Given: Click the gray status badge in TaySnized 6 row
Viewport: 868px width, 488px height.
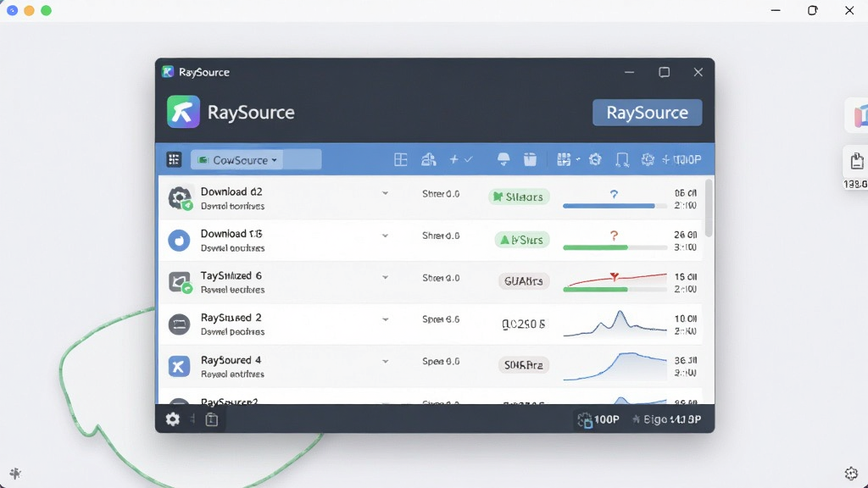Looking at the screenshot, I should coord(524,281).
